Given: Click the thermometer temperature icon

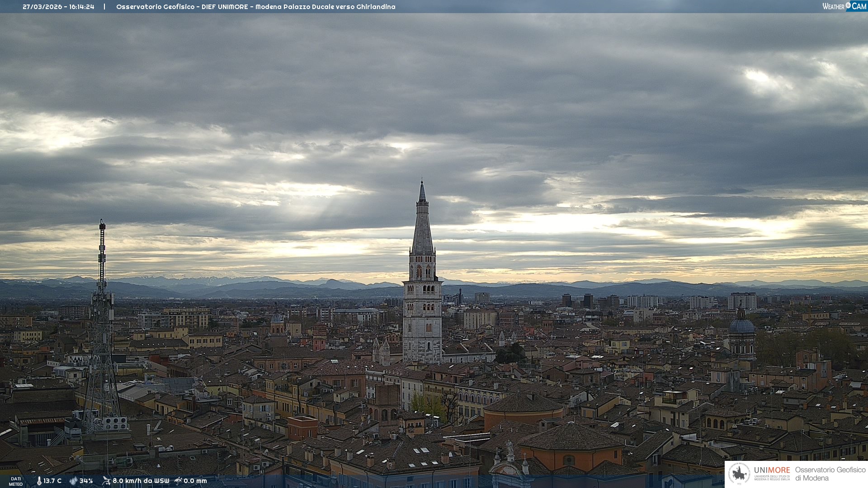Looking at the screenshot, I should tap(39, 481).
